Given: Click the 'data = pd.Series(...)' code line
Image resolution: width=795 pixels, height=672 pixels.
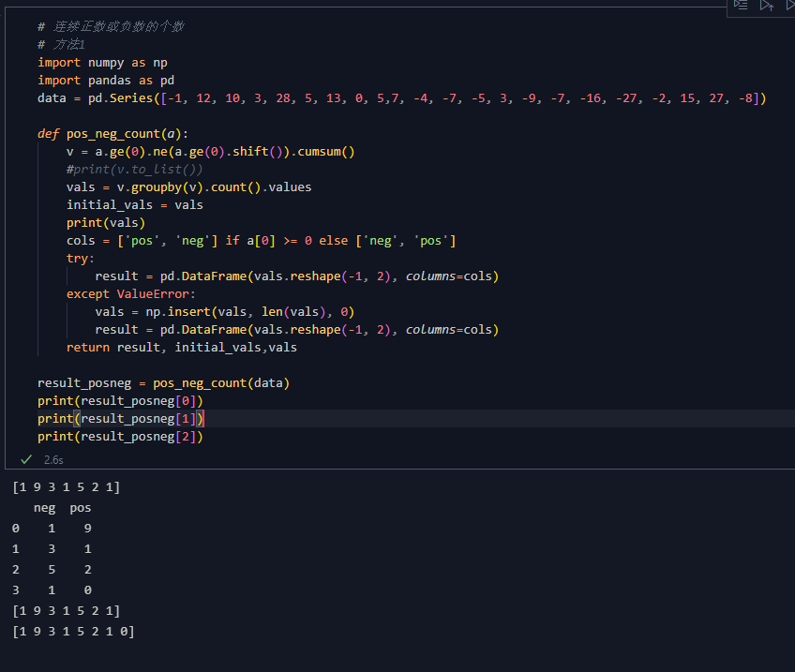Looking at the screenshot, I should [x=401, y=97].
